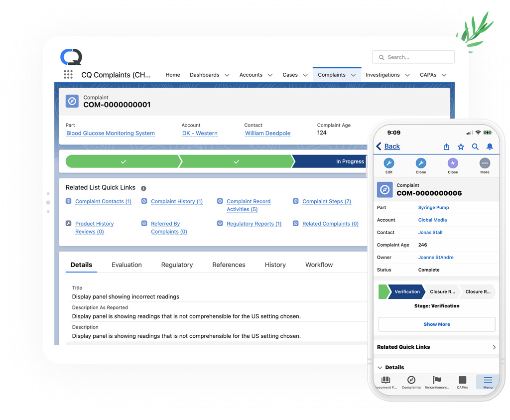Screen dimensions: 510x420
Task: Tap the Edit icon on mobile
Action: (x=389, y=163)
